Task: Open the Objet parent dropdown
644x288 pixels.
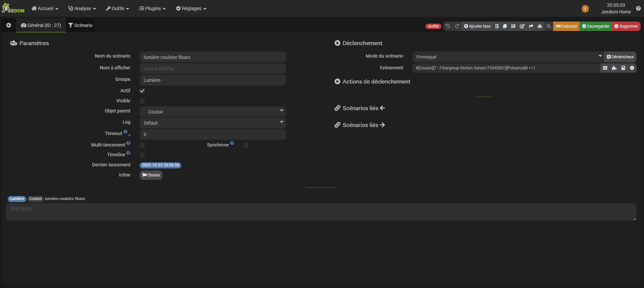Action: click(213, 111)
